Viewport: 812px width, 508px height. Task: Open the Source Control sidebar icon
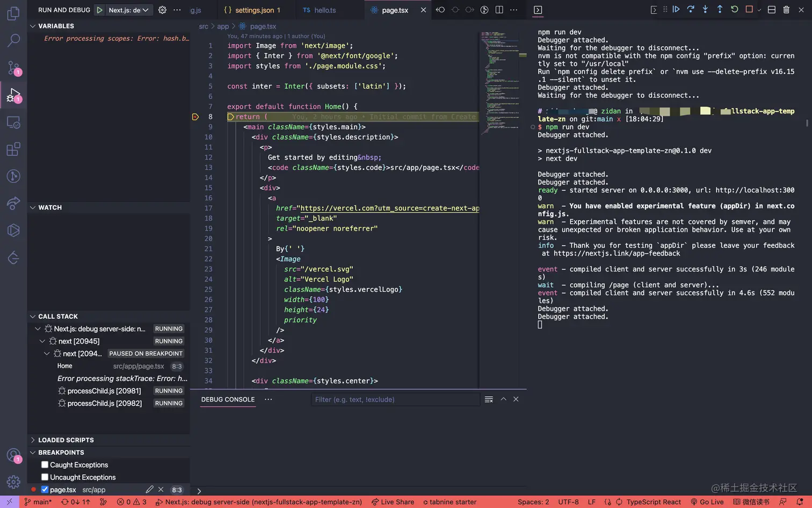point(14,68)
